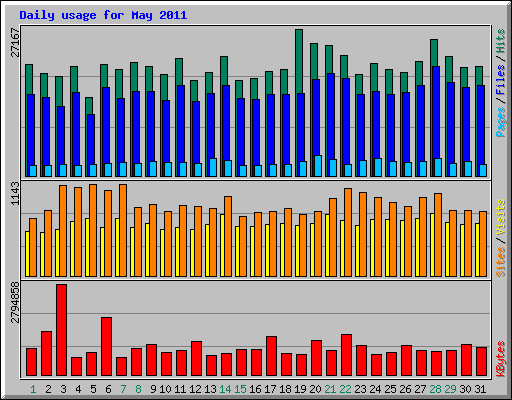512x400 pixels.
Task: Click day 28 on the x-axis
Action: 435,389
